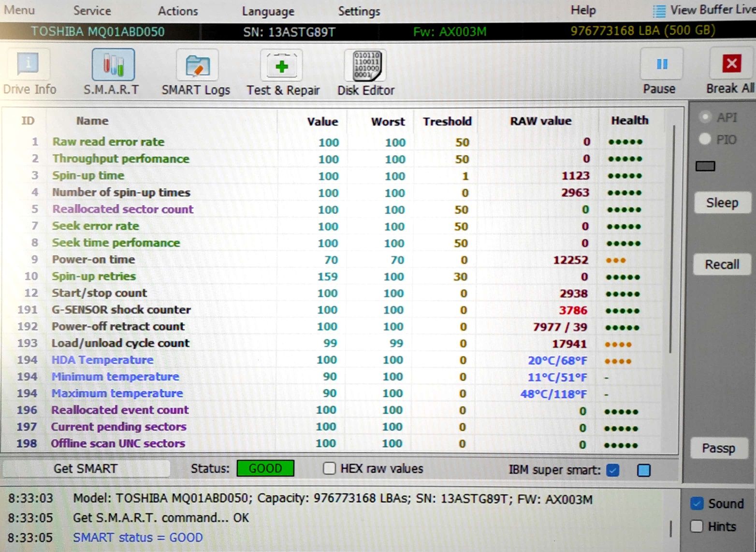Click the Fw: AX003M firmware text

[450, 32]
